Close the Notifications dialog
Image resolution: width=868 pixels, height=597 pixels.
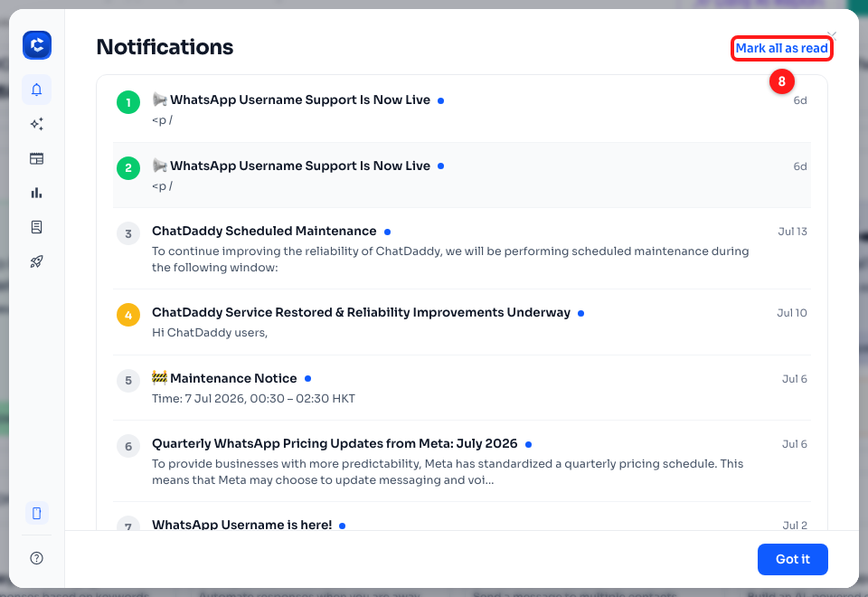832,35
